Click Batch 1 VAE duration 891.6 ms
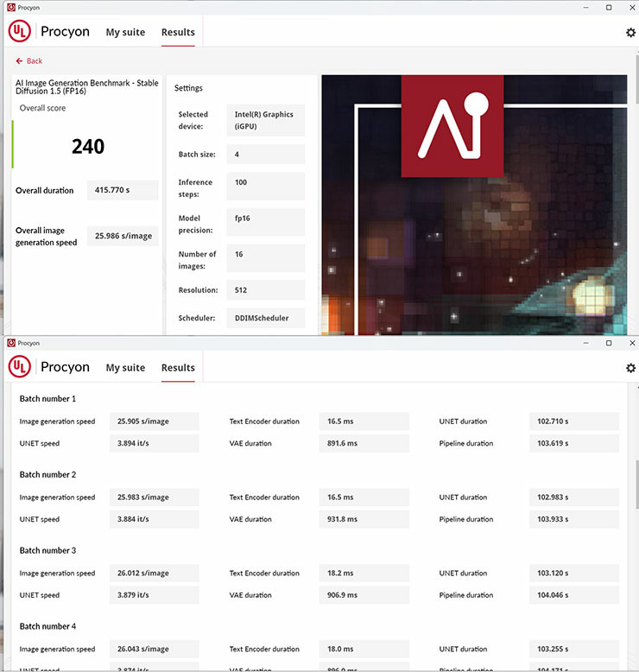 click(364, 443)
